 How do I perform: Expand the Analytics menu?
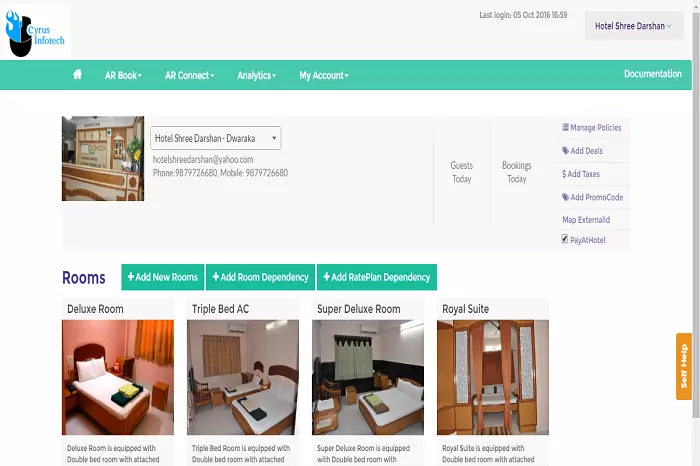(257, 75)
